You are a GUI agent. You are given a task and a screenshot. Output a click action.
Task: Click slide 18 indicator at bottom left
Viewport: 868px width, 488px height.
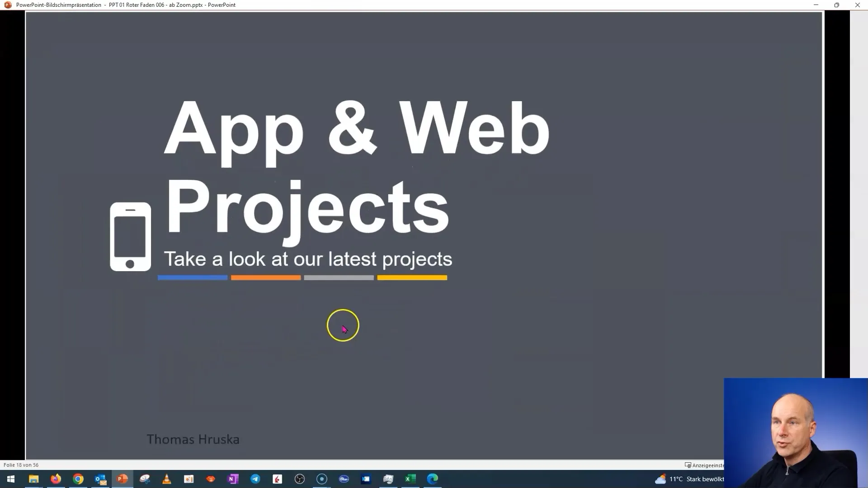point(21,465)
